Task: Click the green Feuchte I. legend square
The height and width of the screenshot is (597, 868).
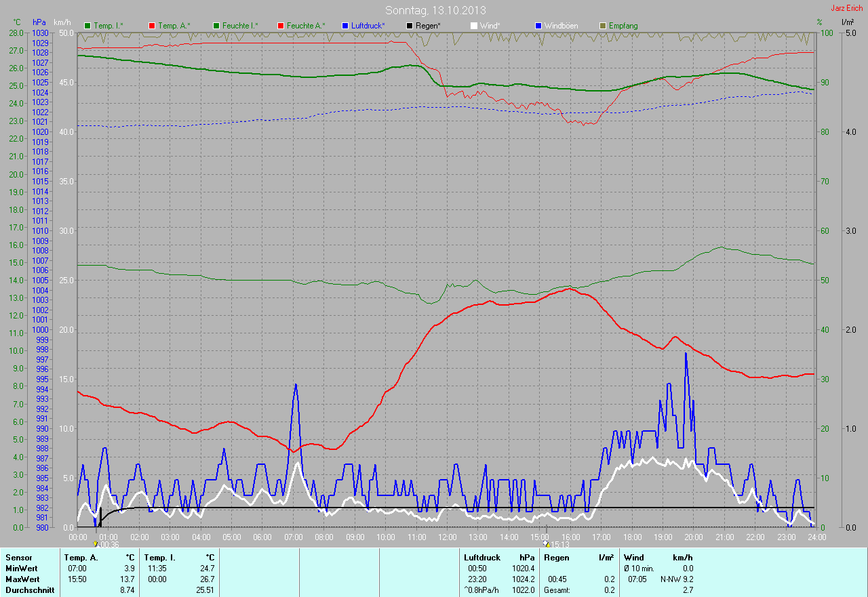Action: click(216, 26)
